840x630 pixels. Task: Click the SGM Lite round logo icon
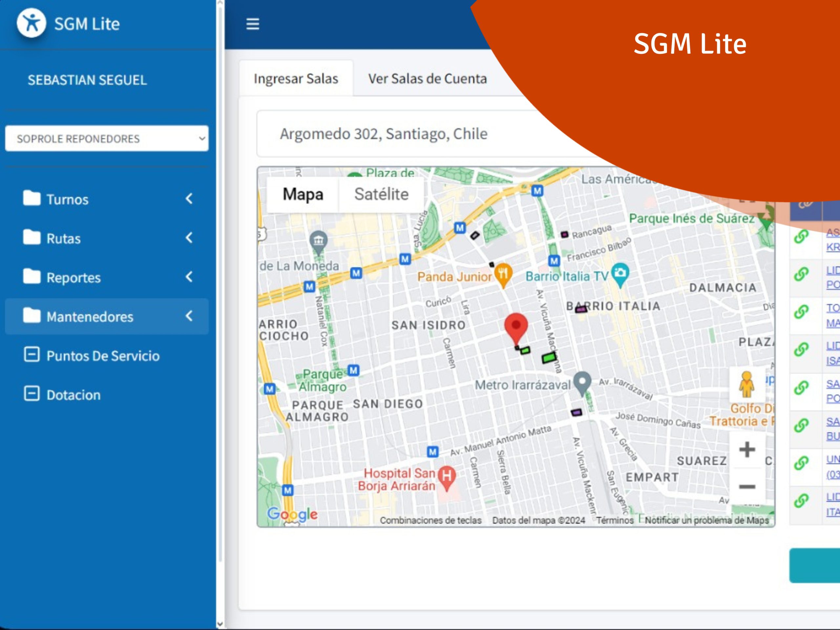pos(31,23)
